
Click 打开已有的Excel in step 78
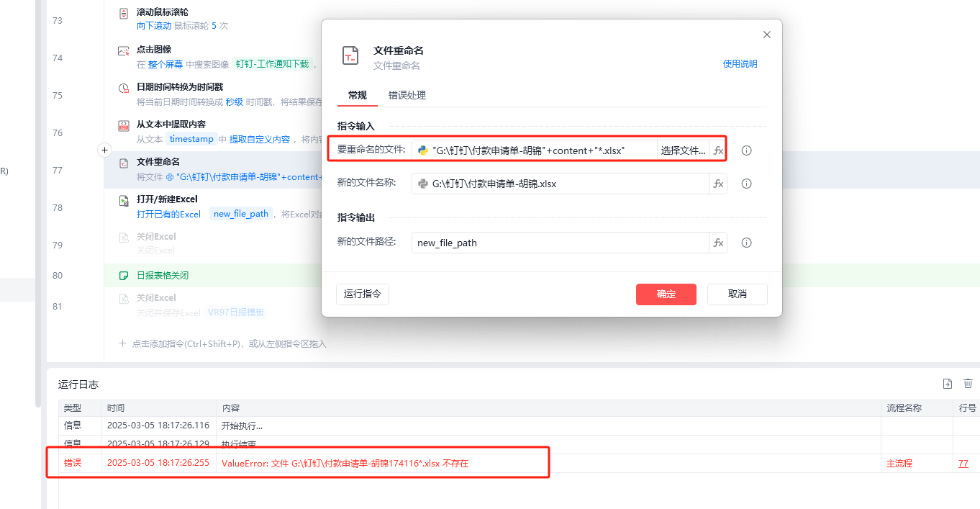(169, 215)
